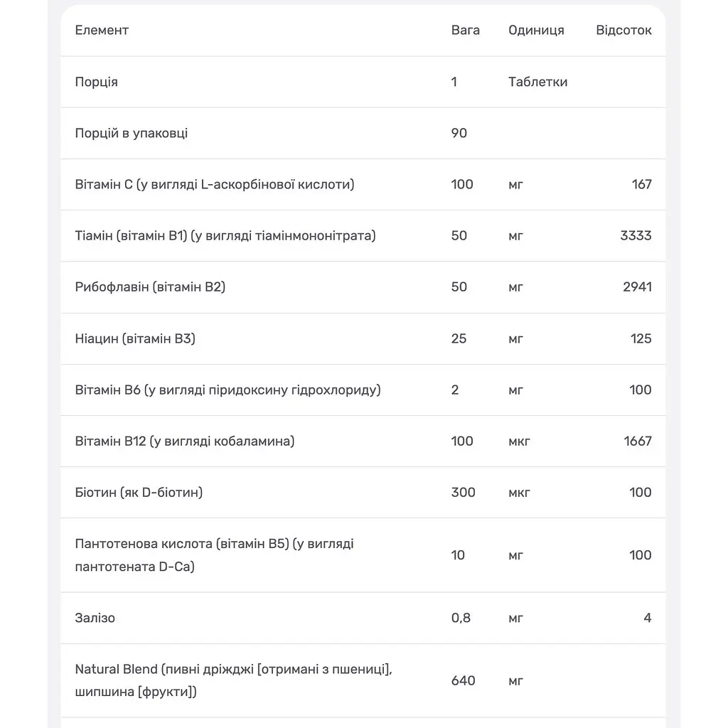Click the Ніацин (вітамін B3) label

pos(135,338)
